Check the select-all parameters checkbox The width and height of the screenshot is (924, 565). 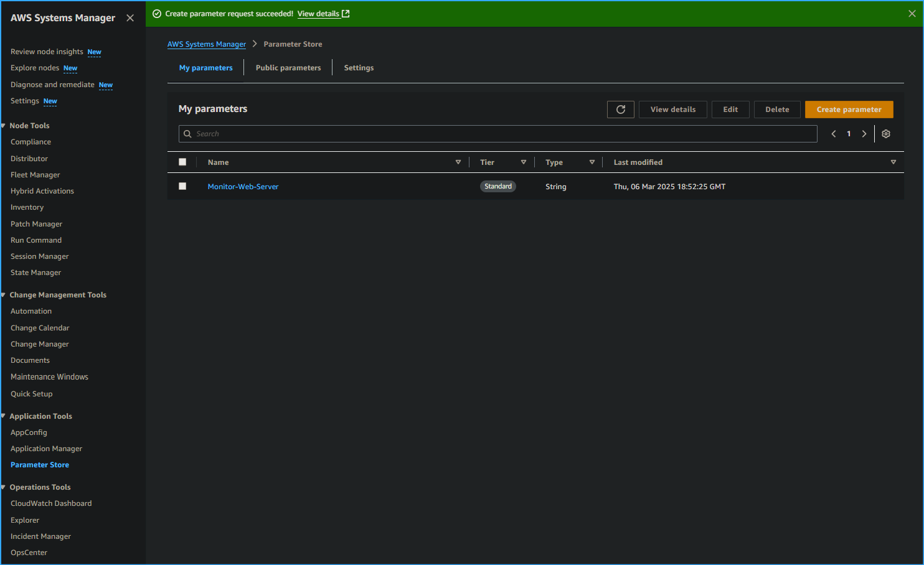coord(182,162)
